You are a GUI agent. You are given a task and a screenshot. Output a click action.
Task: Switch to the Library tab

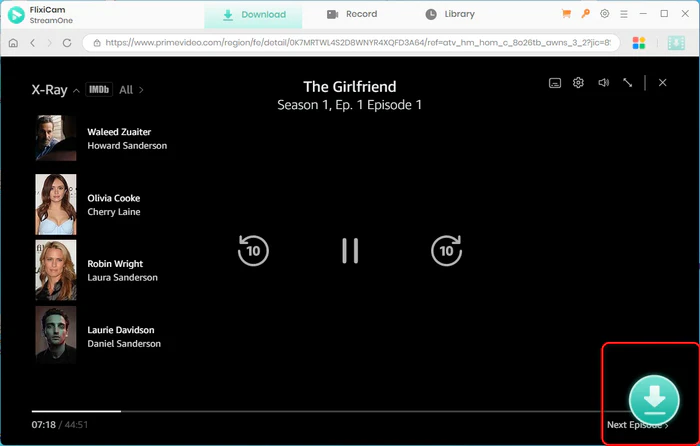450,14
